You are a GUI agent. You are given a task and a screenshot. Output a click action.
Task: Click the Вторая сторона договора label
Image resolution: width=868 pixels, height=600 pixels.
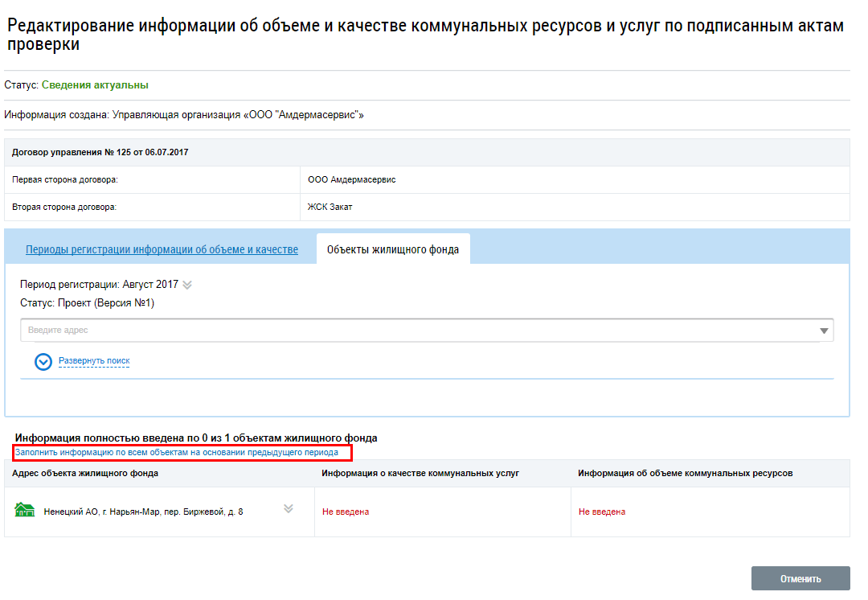pos(64,208)
